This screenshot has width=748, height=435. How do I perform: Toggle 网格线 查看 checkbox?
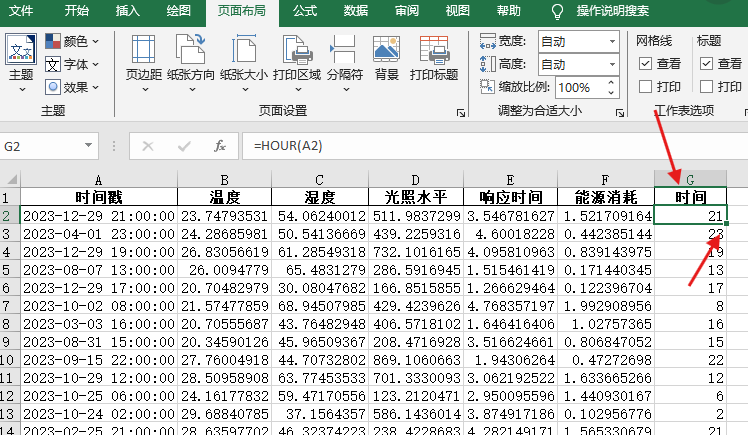[x=645, y=63]
